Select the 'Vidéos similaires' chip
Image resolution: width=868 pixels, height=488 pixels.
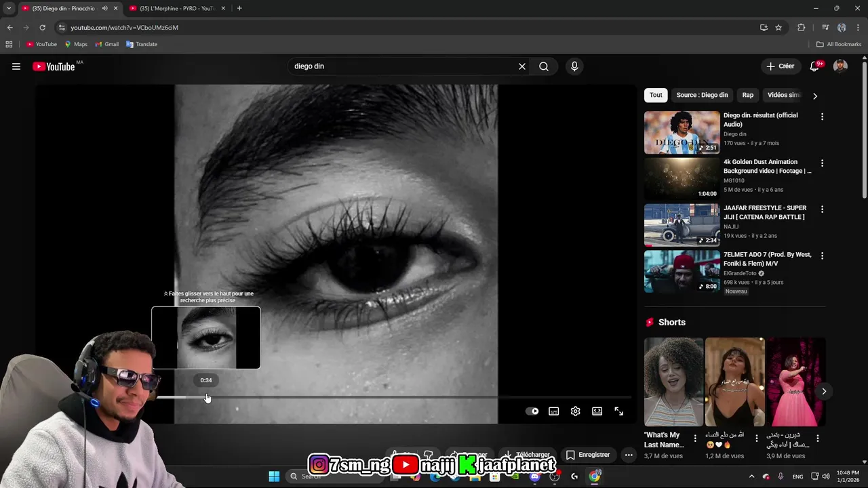783,96
